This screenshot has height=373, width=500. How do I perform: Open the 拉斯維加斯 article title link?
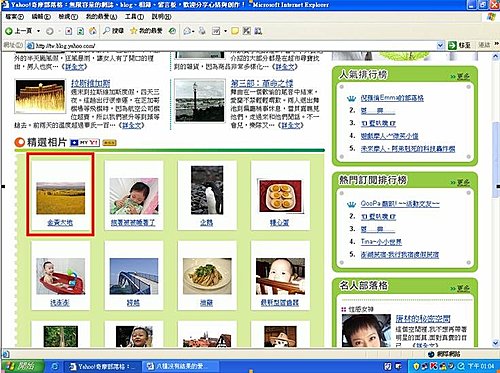pos(91,83)
